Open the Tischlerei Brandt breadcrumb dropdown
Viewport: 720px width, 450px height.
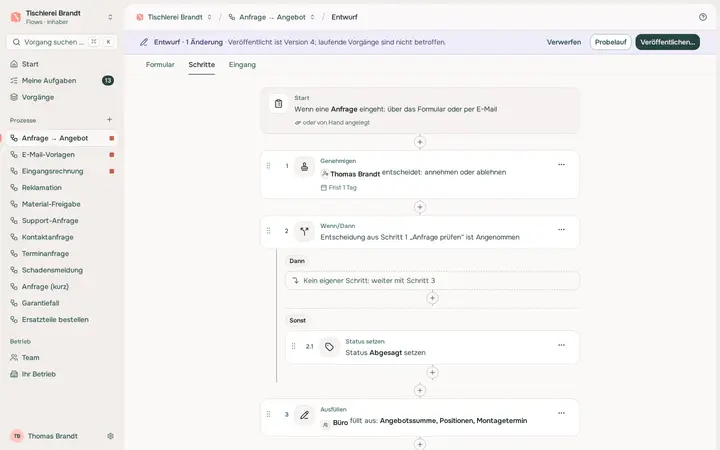coord(209,17)
